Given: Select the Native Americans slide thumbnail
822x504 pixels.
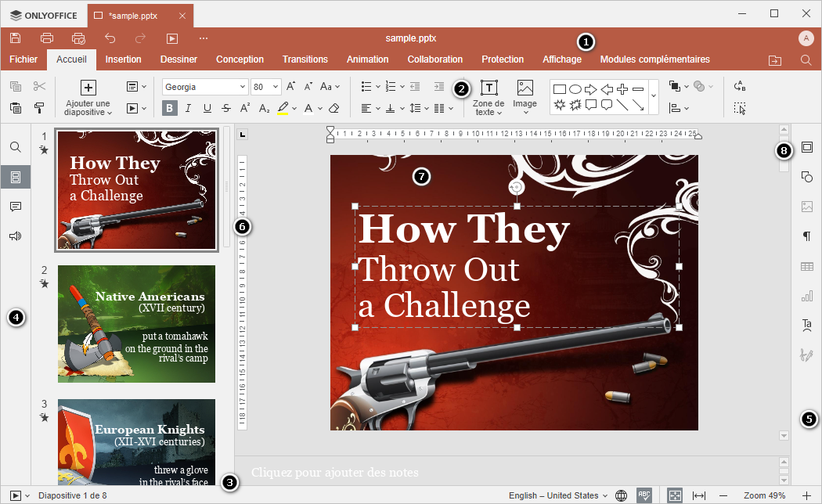Looking at the screenshot, I should coord(136,324).
